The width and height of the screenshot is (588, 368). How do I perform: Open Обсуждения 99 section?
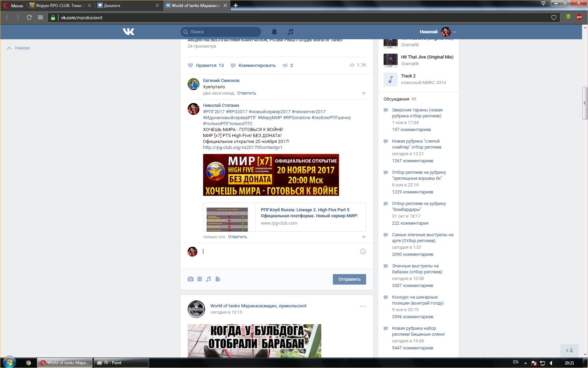click(400, 99)
